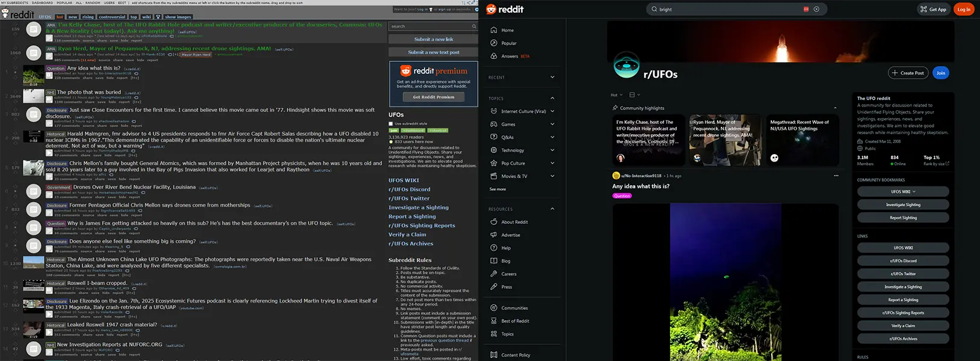Collapse the Community highlights section
Image resolution: width=980 pixels, height=361 pixels.
tap(834, 108)
